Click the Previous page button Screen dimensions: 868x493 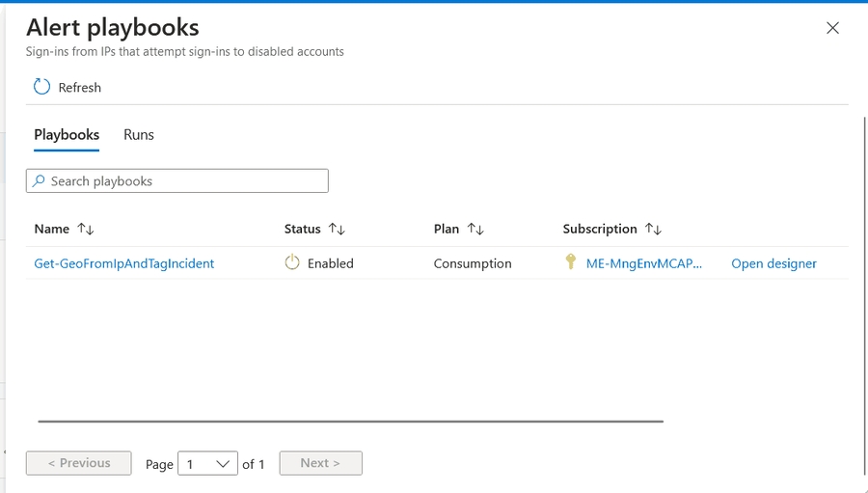(x=79, y=463)
